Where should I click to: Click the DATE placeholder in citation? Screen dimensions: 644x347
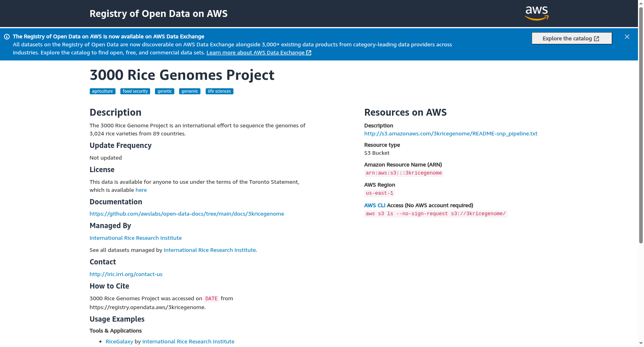tap(211, 299)
